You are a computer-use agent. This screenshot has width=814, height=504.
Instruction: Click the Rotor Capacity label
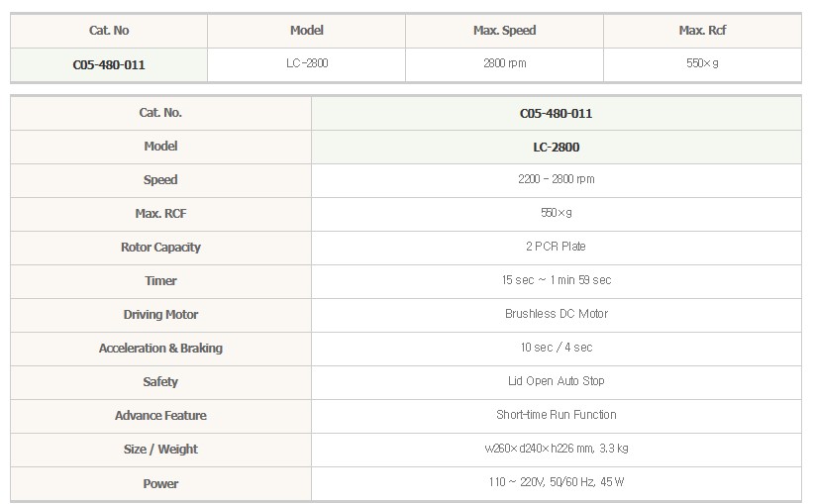(x=160, y=248)
